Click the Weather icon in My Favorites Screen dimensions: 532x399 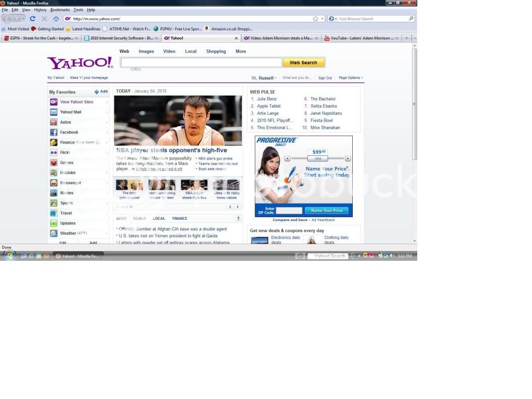pos(54,233)
